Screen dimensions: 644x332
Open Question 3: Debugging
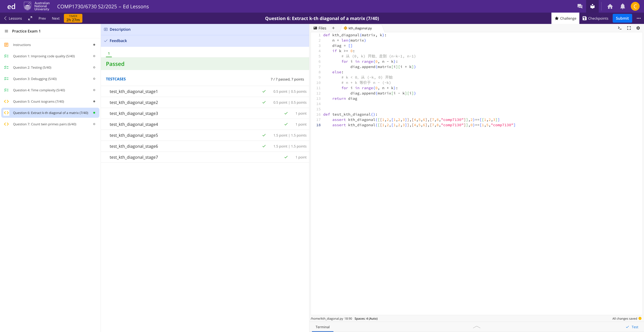pyautogui.click(x=50, y=79)
